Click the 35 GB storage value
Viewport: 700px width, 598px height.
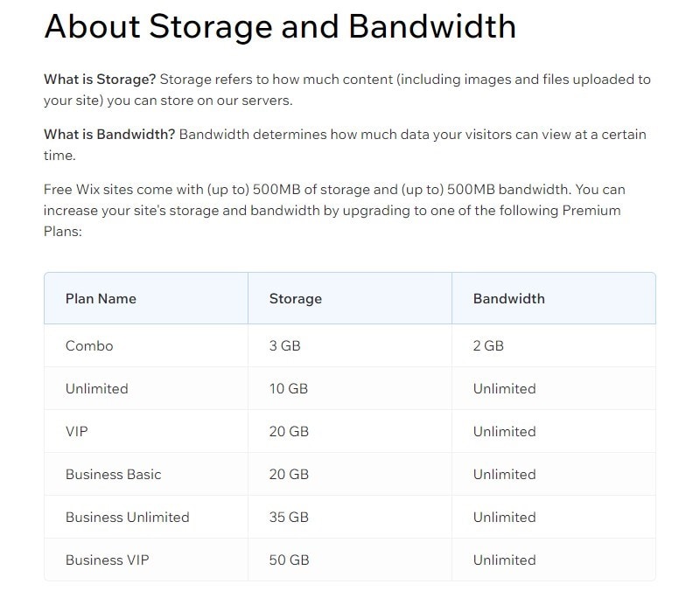click(289, 517)
